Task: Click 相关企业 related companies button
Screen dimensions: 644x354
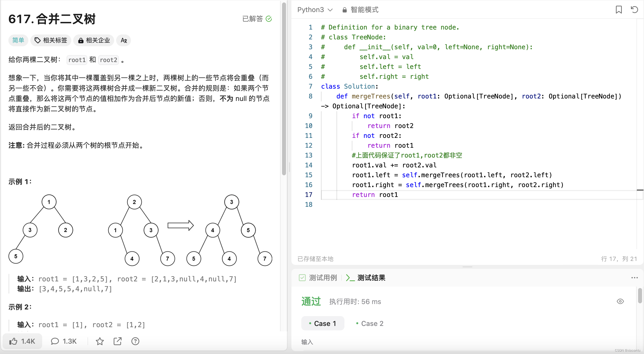Action: (x=94, y=41)
